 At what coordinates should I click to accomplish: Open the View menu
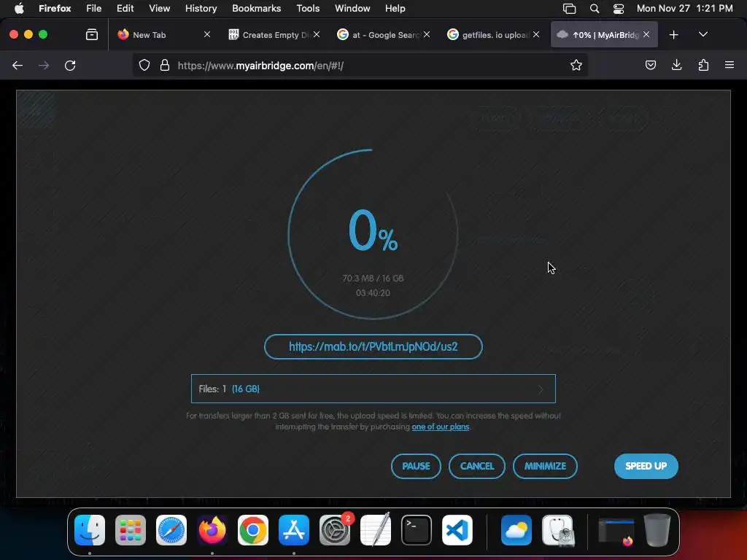point(159,9)
